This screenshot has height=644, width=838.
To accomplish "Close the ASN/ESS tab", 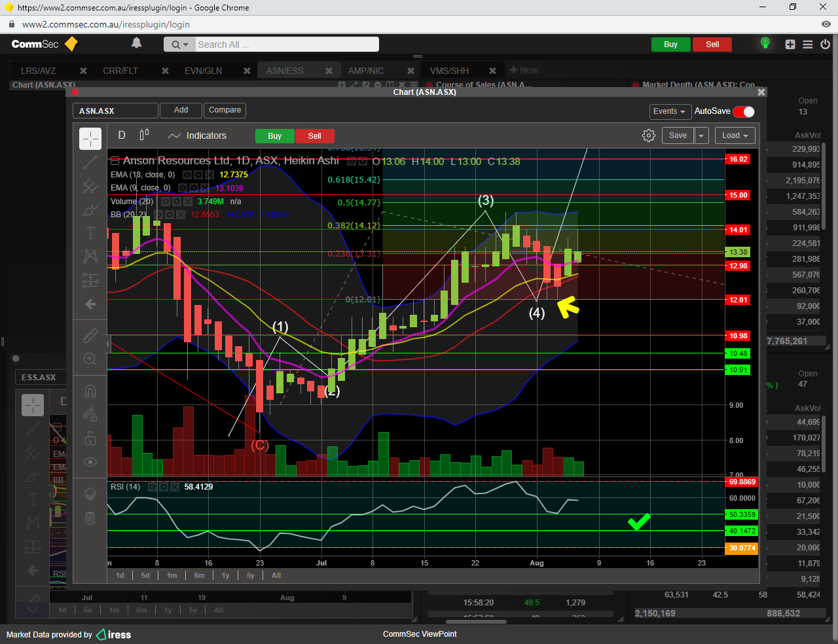I will [329, 71].
